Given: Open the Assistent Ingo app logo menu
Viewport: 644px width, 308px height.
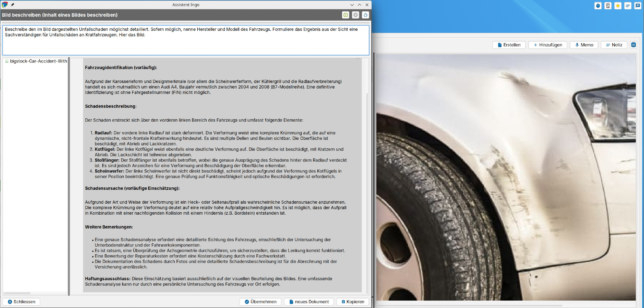Looking at the screenshot, I should tap(5, 5).
